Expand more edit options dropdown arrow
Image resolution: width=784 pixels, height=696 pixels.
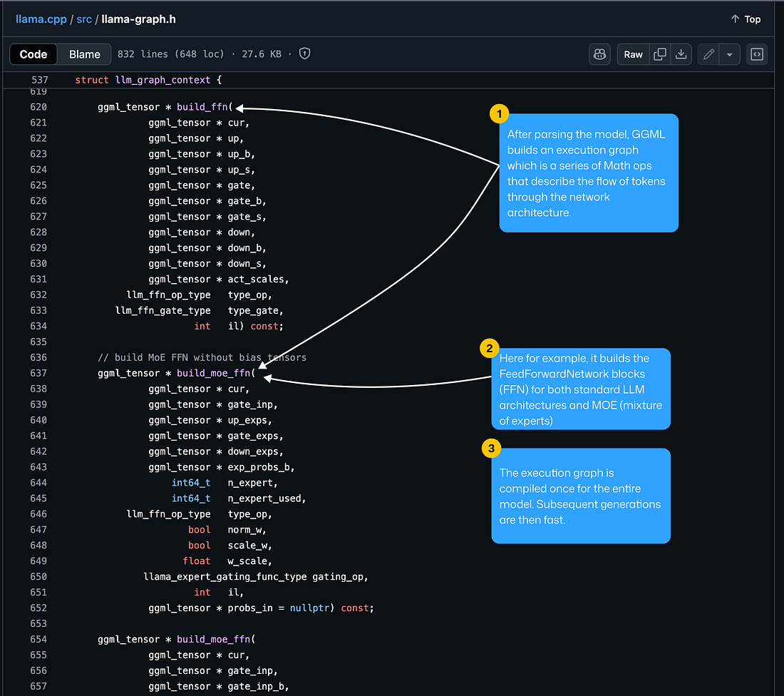tap(730, 54)
